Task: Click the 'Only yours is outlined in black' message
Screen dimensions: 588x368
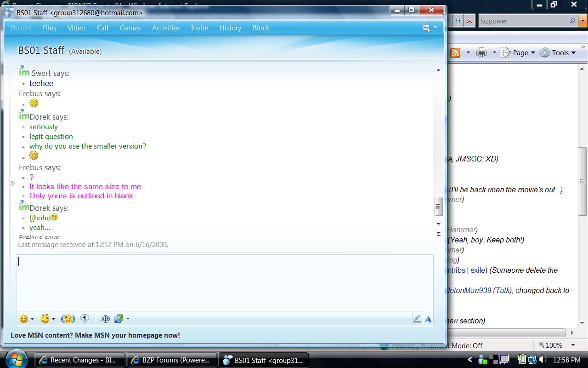Action: pyautogui.click(x=81, y=196)
